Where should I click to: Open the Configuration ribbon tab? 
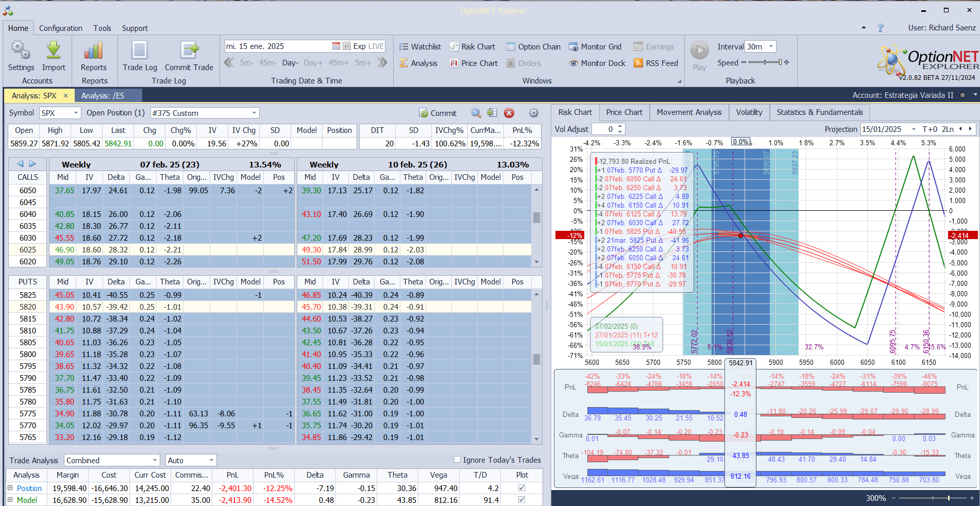[x=60, y=28]
